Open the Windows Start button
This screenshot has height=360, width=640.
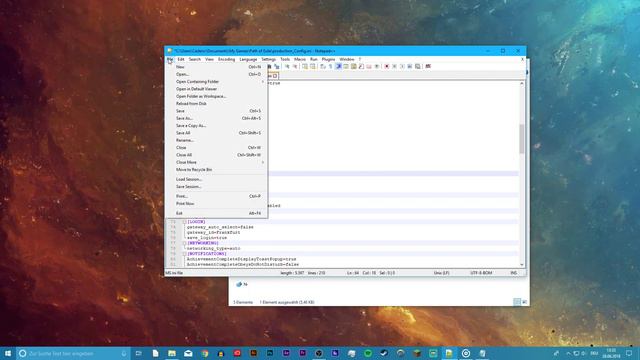[x=8, y=353]
